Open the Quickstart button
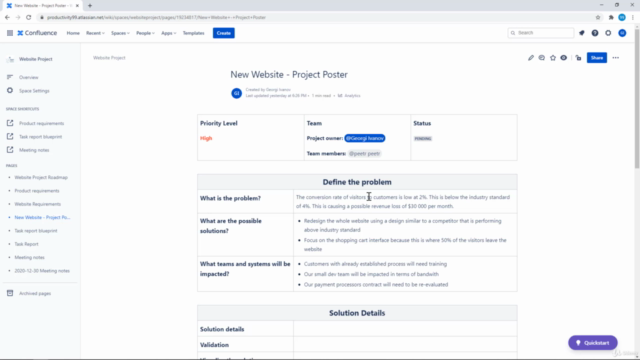 click(x=593, y=343)
